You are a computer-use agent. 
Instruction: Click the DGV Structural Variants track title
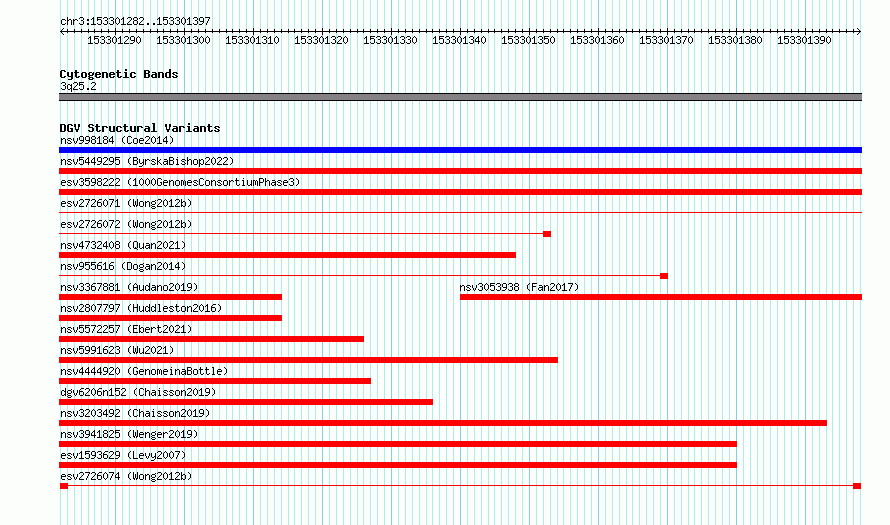tap(140, 128)
